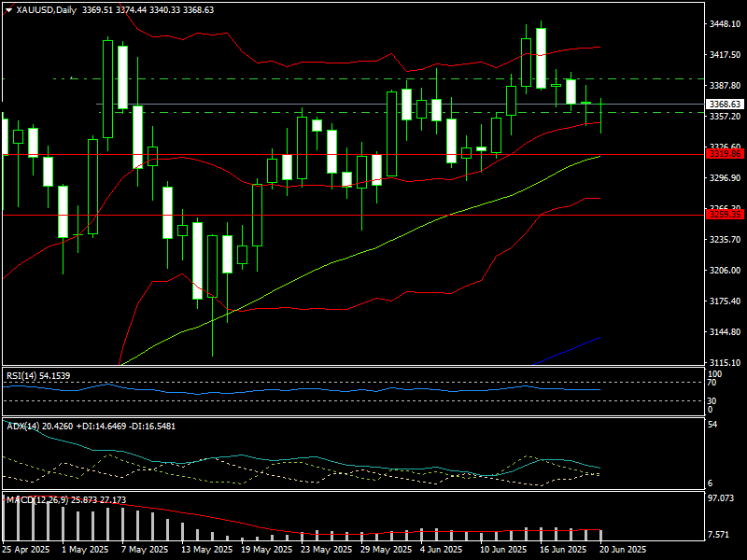The image size is (747, 560).
Task: Click the ADX scale value 54
Action: point(713,425)
